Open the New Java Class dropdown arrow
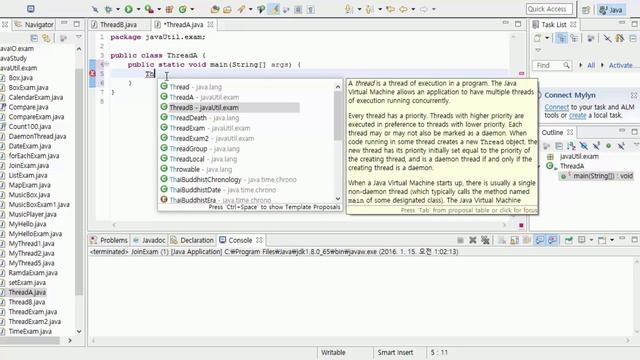Image resolution: width=640 pixels, height=360 pixels. point(192,9)
